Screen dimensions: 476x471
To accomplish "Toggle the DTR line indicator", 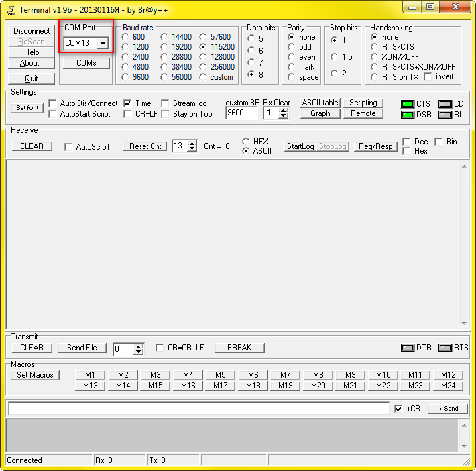I will [x=408, y=348].
